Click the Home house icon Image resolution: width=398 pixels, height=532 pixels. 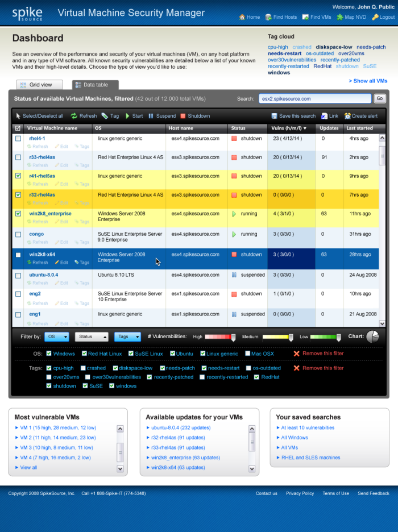(x=242, y=17)
